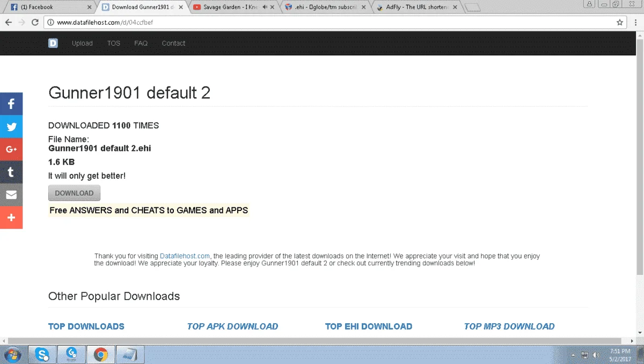The image size is (644, 364).
Task: Click vertical scrollbar up arrow
Action: [640, 35]
